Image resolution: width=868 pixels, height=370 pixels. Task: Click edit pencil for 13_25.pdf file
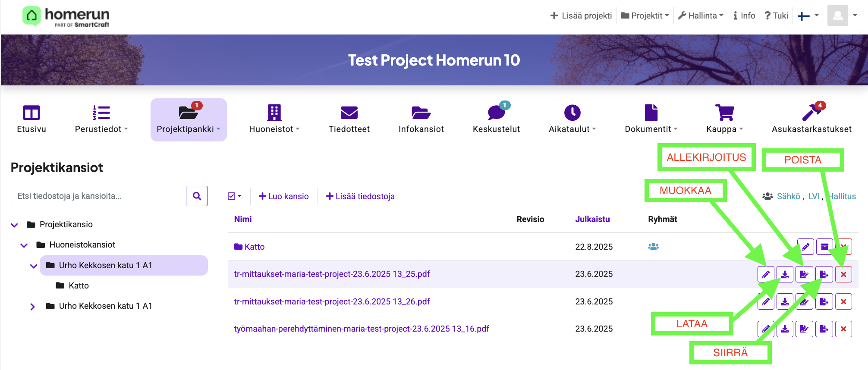(766, 274)
